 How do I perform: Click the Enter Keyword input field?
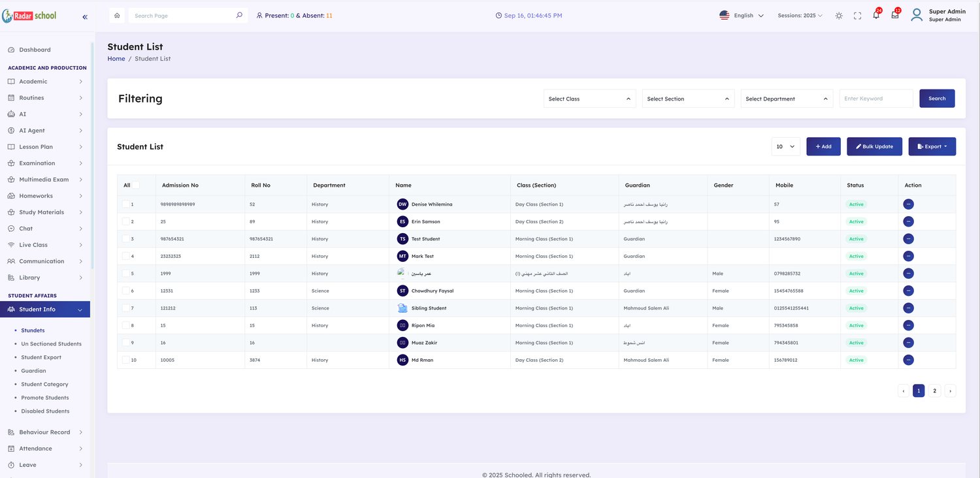pos(876,99)
